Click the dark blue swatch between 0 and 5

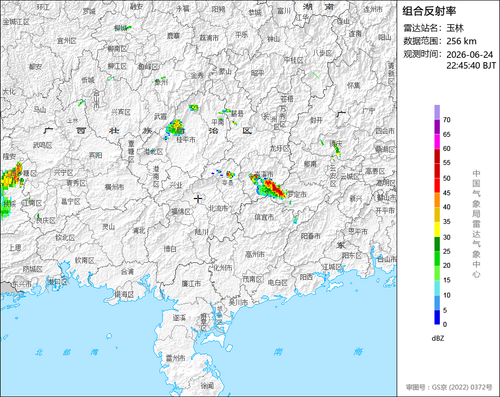437,317
